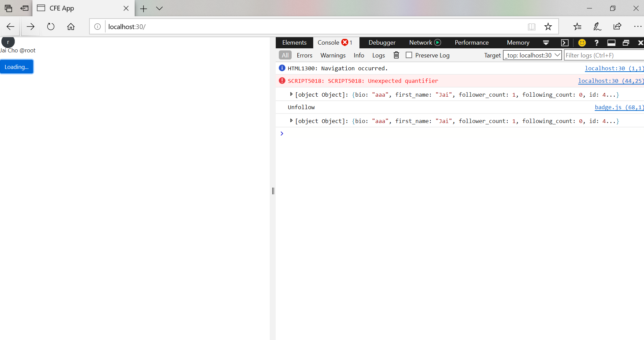Toggle the Logs filter

click(x=378, y=55)
